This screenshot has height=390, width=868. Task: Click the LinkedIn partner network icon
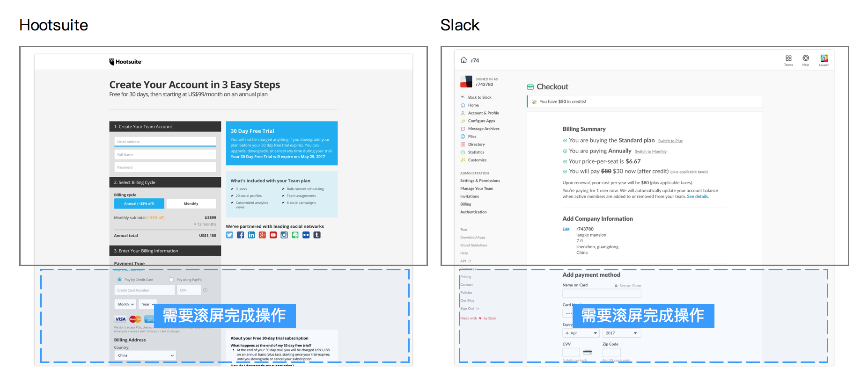click(251, 235)
